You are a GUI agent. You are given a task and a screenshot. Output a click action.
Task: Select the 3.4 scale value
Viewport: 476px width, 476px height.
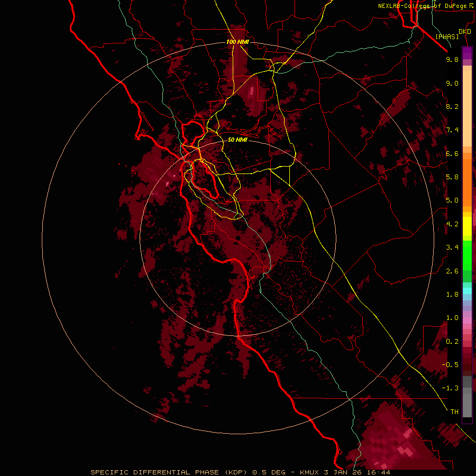coord(452,248)
